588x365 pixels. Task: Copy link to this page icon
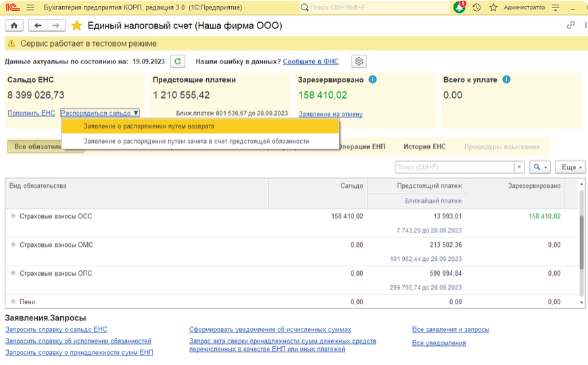click(570, 25)
